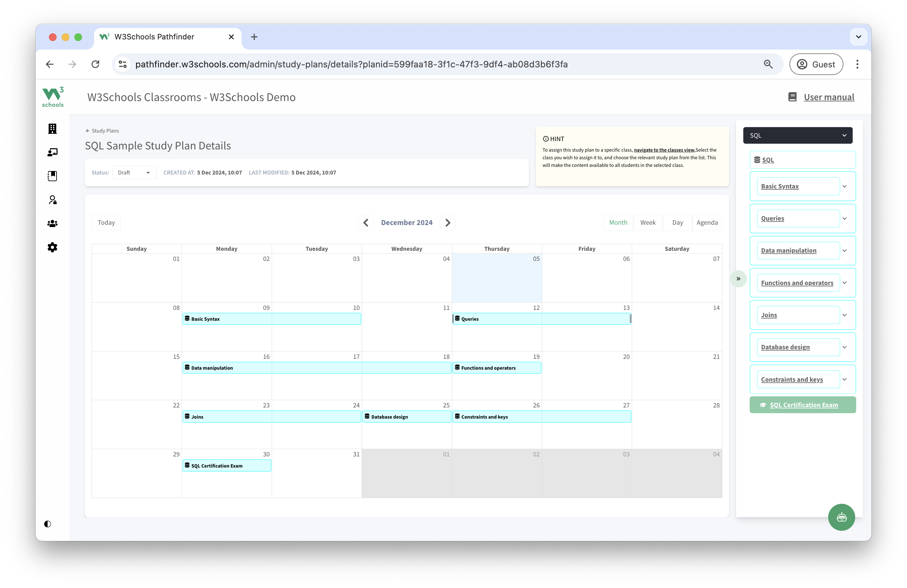
Task: Expand the Joins module chevron
Action: tap(844, 315)
